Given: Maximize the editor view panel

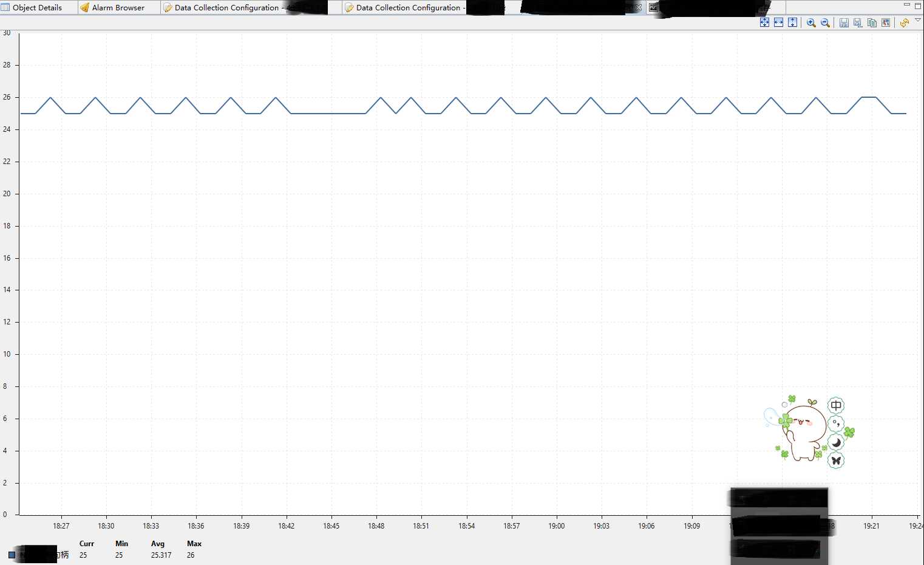Looking at the screenshot, I should tap(918, 5).
